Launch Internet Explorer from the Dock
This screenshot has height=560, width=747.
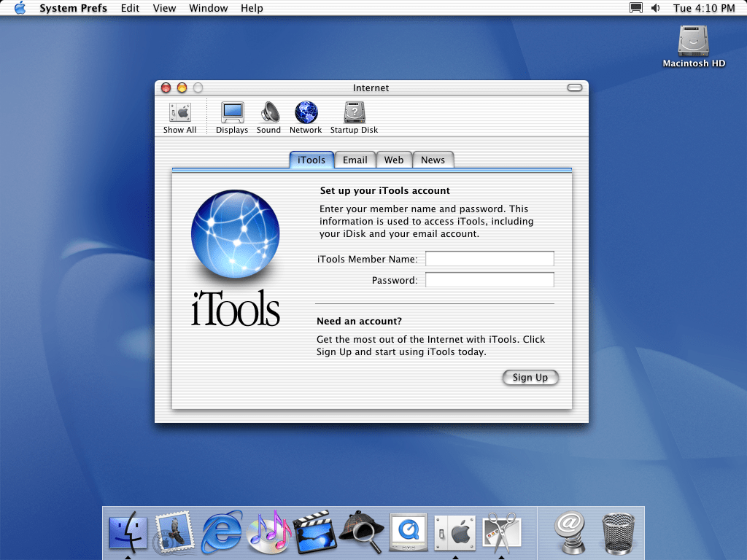coord(222,532)
